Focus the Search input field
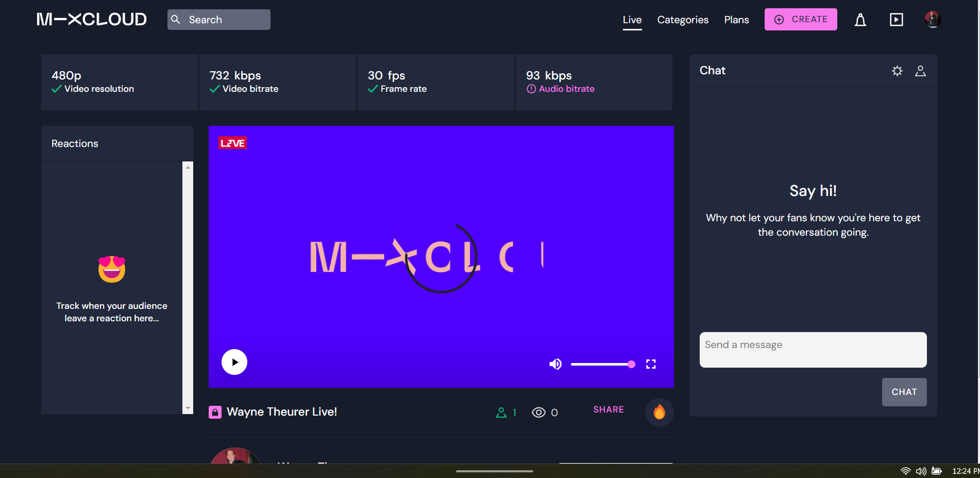 pos(219,20)
